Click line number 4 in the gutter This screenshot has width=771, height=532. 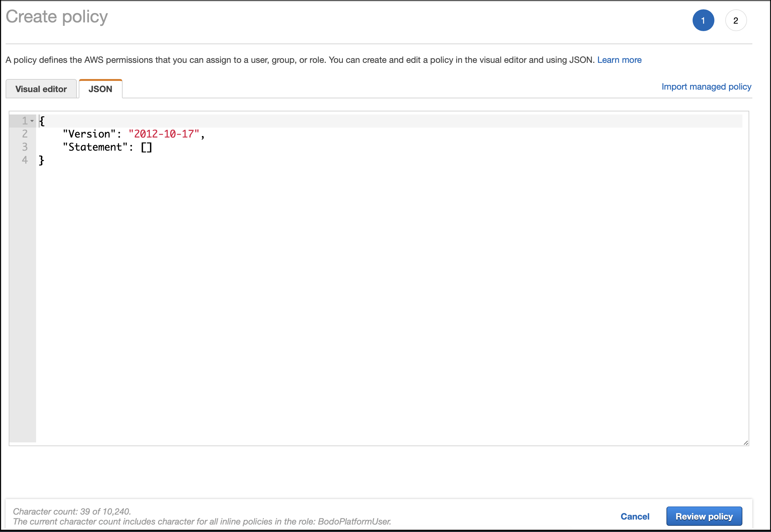(25, 160)
